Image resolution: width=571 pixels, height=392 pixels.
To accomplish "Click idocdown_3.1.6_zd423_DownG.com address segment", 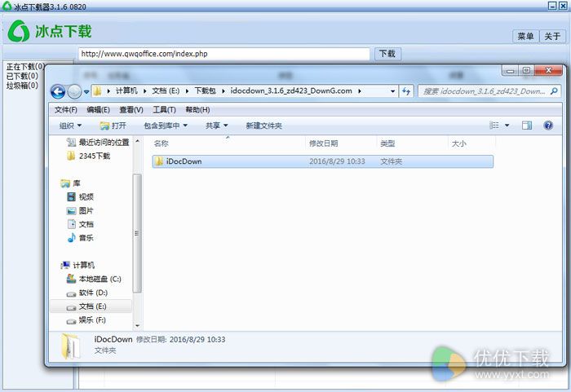I will click(x=291, y=91).
